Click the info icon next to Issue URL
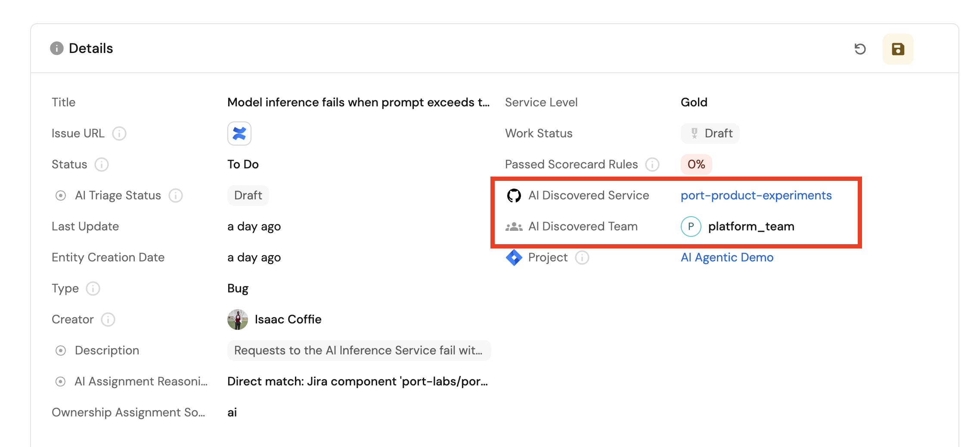This screenshot has width=980, height=447. [x=119, y=133]
